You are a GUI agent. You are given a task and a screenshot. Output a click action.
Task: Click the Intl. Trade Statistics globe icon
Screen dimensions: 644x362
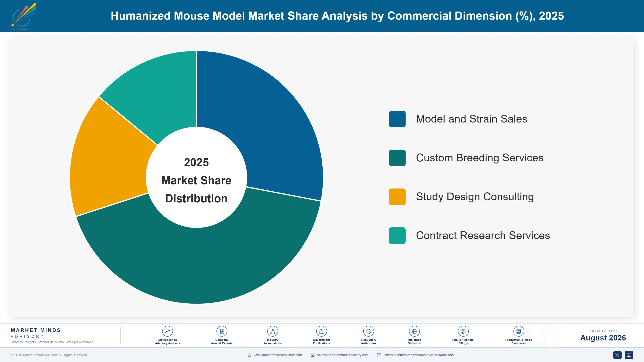[414, 331]
